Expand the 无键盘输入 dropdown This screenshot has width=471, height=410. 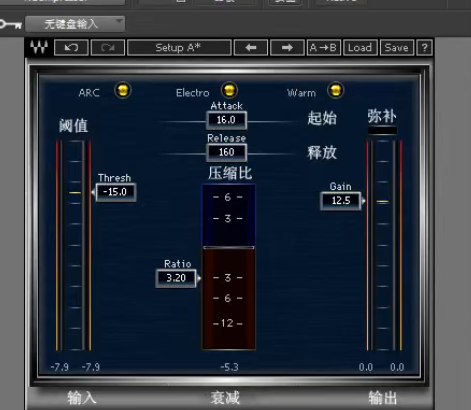point(75,24)
